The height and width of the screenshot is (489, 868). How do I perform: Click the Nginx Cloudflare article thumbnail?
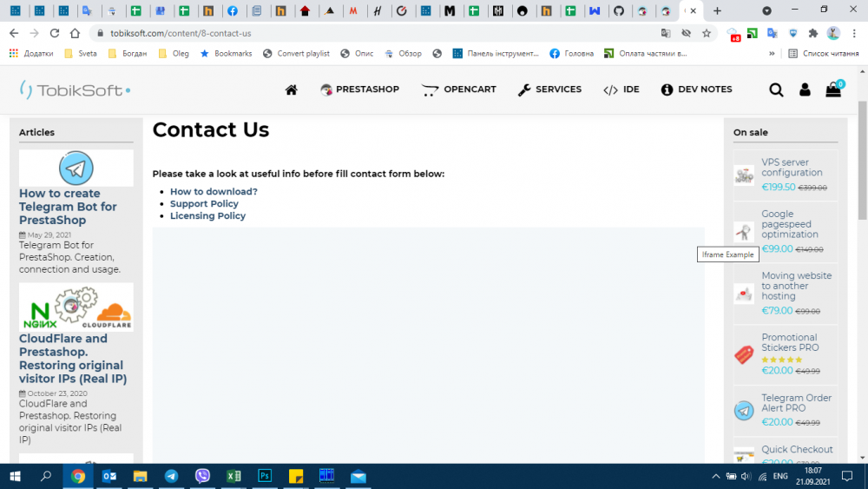pos(76,307)
